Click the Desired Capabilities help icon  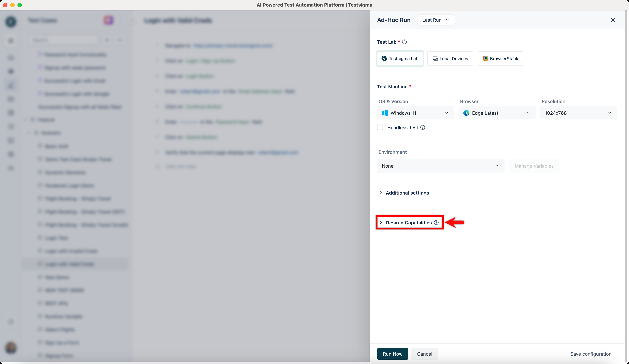(436, 223)
